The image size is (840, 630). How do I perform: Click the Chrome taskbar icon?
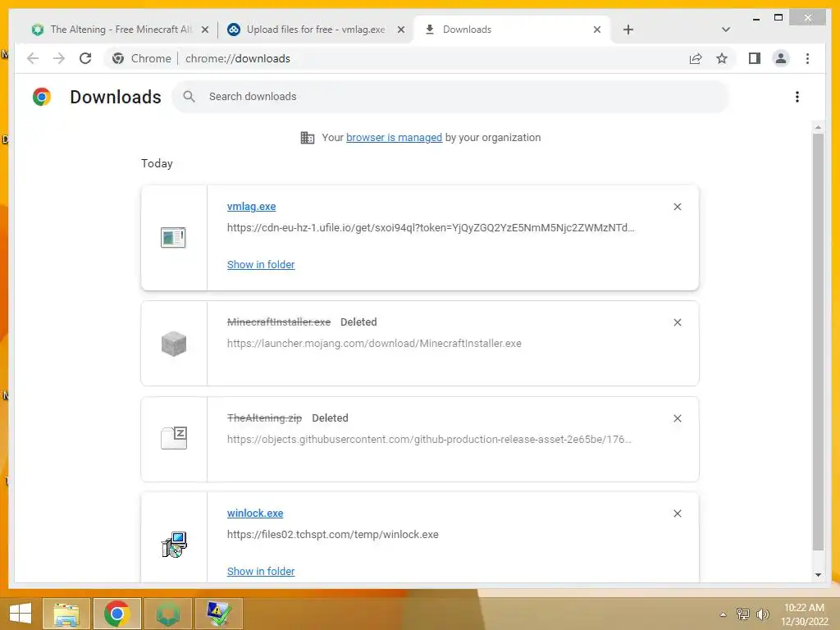click(x=116, y=614)
